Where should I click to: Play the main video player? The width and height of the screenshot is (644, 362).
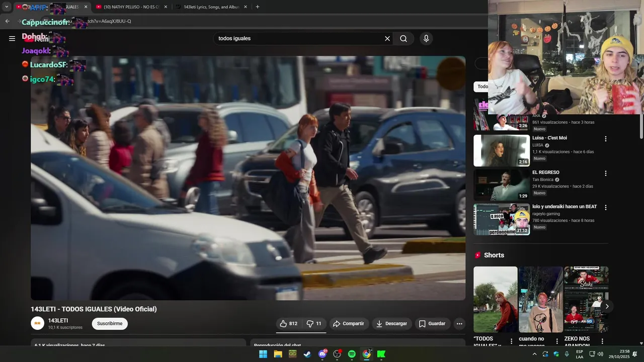pyautogui.click(x=248, y=178)
